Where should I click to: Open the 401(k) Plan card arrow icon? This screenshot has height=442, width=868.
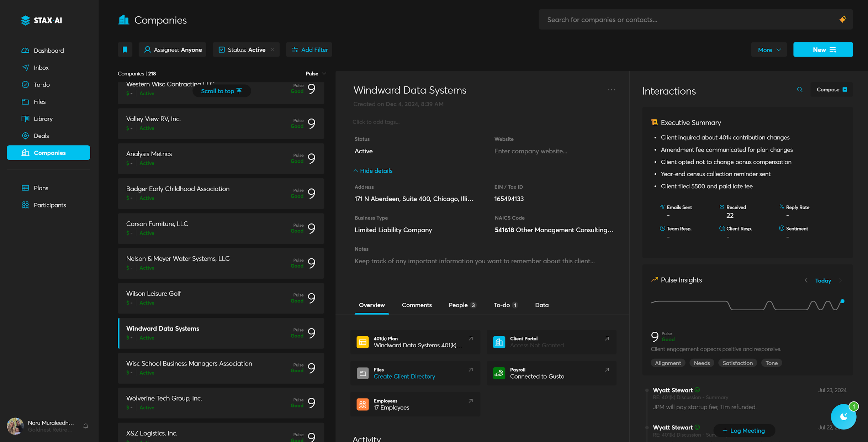(470, 339)
